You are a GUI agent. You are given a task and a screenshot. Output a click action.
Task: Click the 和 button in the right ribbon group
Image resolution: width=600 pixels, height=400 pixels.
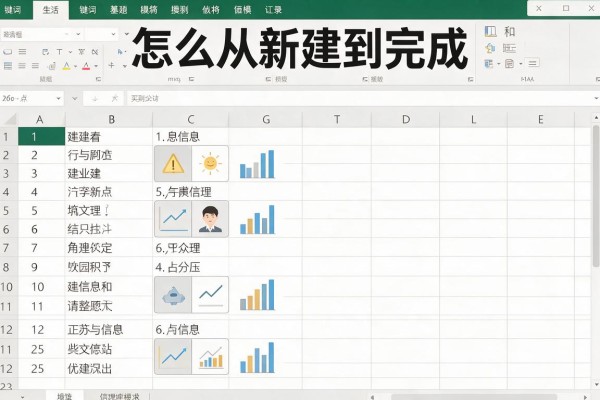point(509,31)
